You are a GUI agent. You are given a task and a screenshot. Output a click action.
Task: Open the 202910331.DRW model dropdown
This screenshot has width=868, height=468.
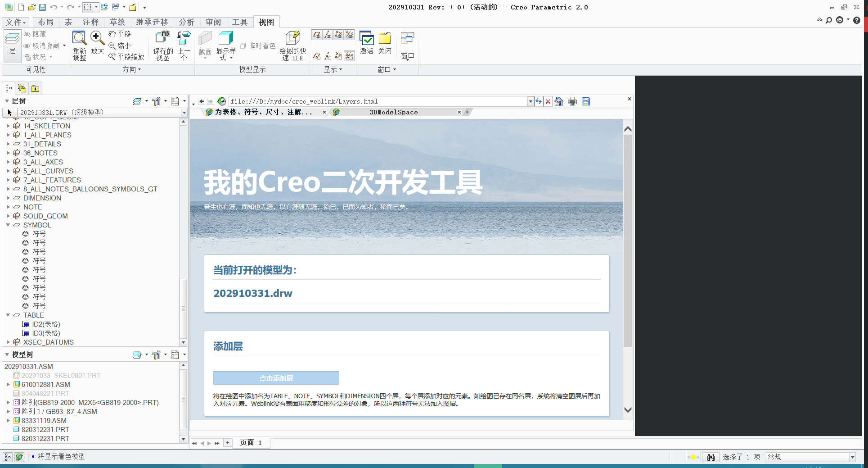[184, 113]
